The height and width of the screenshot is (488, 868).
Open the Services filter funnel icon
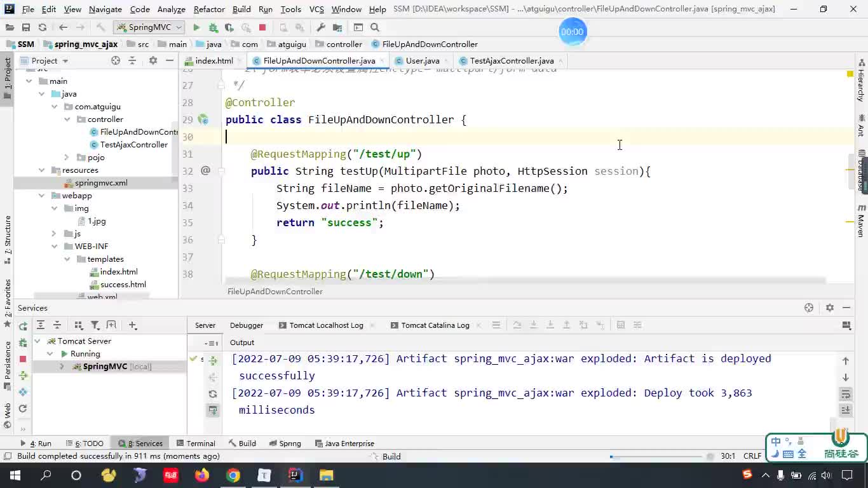tap(95, 325)
